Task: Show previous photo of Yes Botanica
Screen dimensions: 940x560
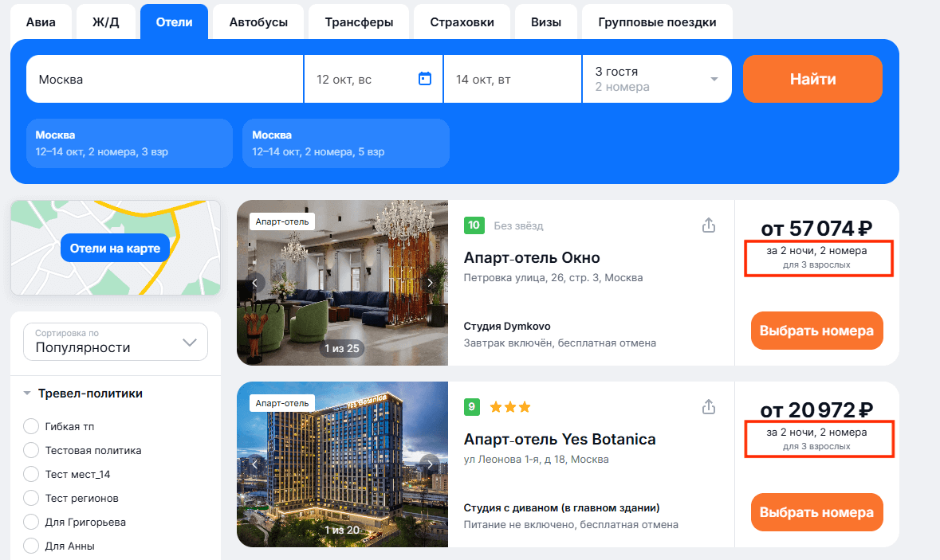Action: pos(255,464)
